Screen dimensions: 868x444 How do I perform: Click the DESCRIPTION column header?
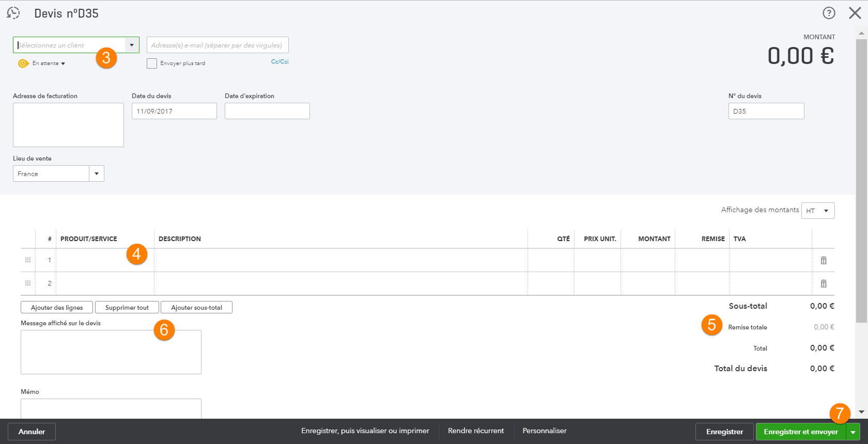[x=180, y=239]
